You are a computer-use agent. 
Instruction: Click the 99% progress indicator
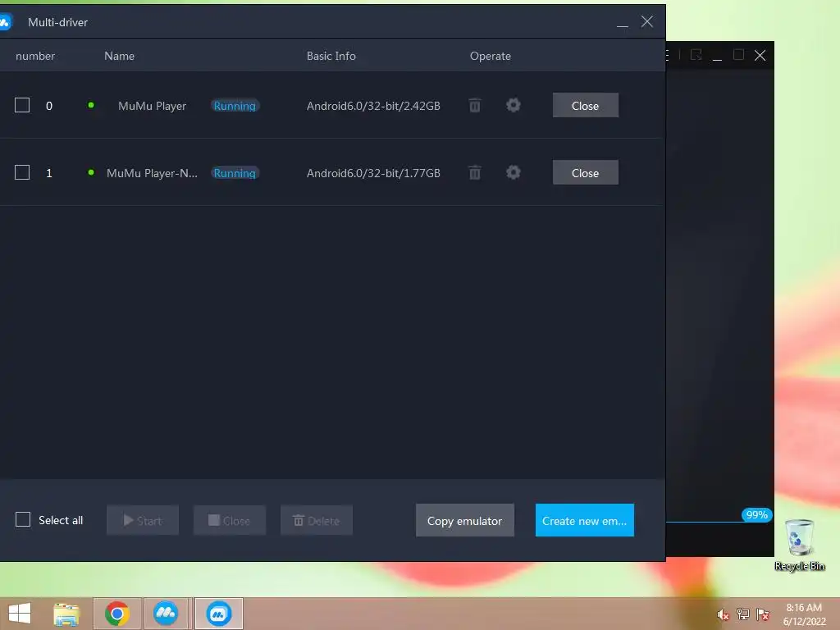[756, 515]
